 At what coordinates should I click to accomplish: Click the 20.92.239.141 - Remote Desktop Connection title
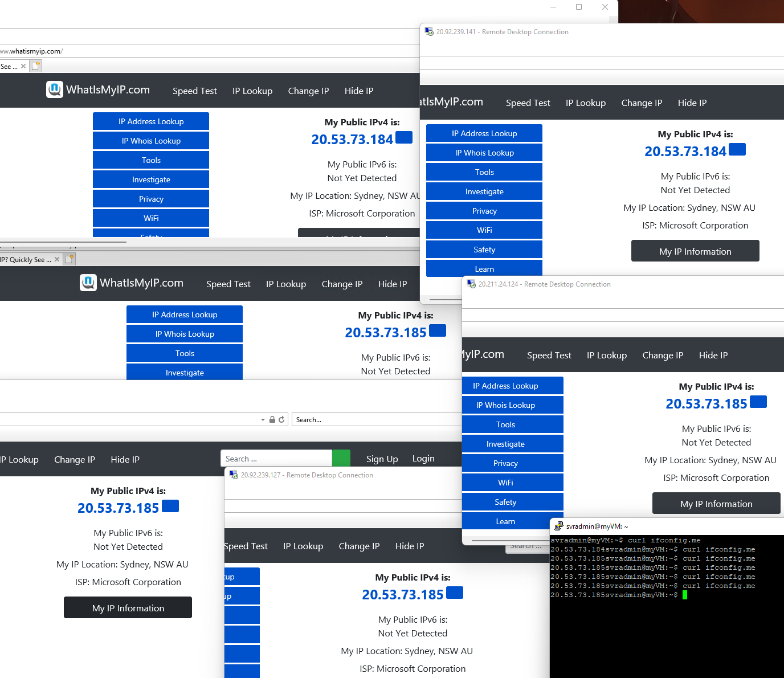[503, 32]
